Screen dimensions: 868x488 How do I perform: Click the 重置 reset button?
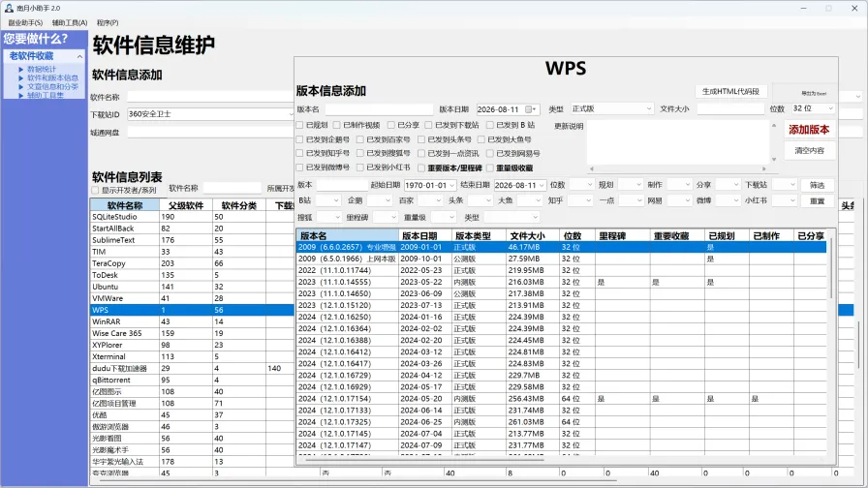[x=817, y=200]
